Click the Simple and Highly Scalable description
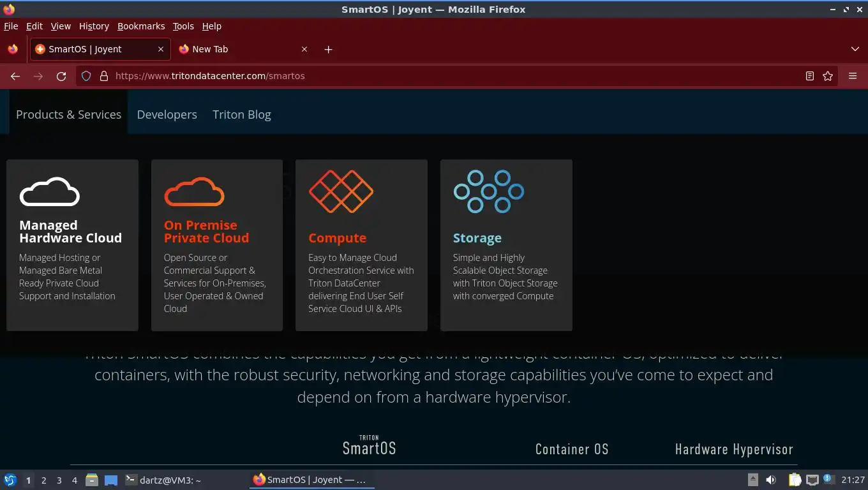Screen dimensions: 868x490 pyautogui.click(x=505, y=277)
